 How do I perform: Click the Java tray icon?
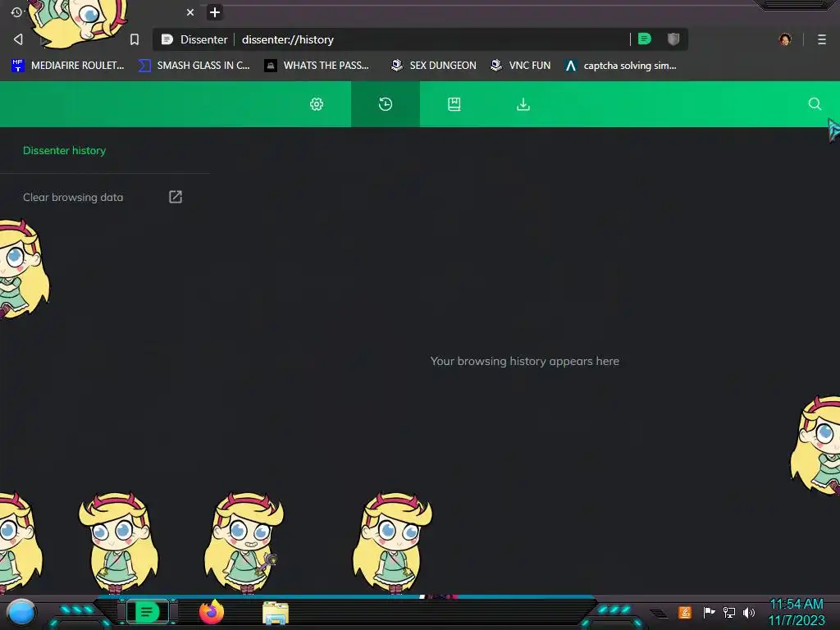pyautogui.click(x=685, y=612)
